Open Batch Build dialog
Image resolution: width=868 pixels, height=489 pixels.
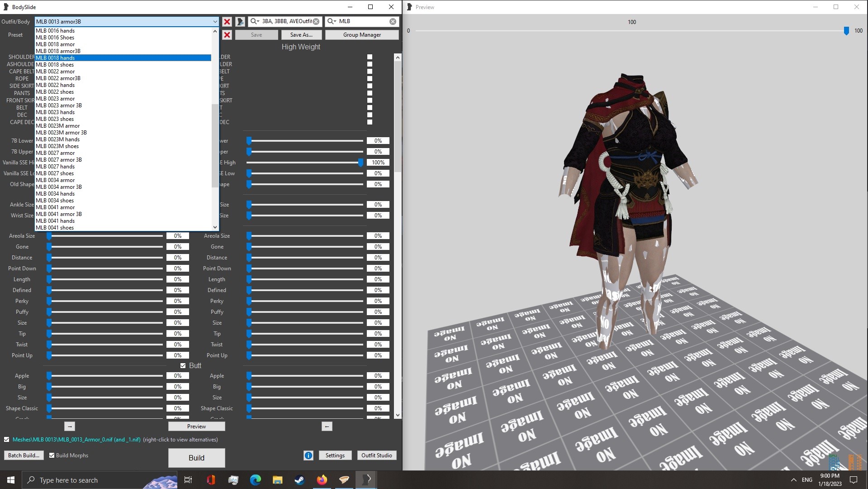[x=23, y=455]
